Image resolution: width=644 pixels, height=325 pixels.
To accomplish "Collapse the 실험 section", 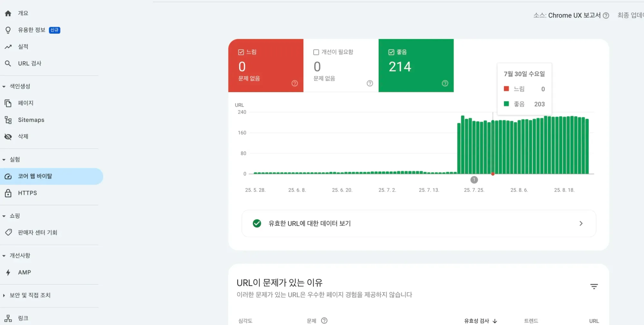I will click(4, 159).
